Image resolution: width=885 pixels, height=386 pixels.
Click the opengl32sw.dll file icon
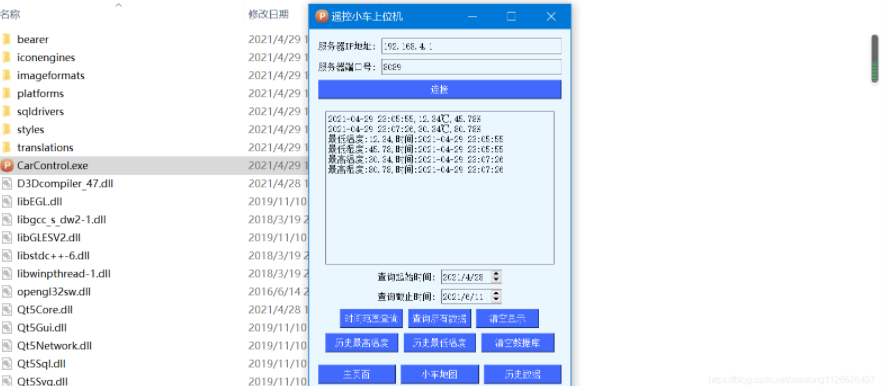(7, 292)
